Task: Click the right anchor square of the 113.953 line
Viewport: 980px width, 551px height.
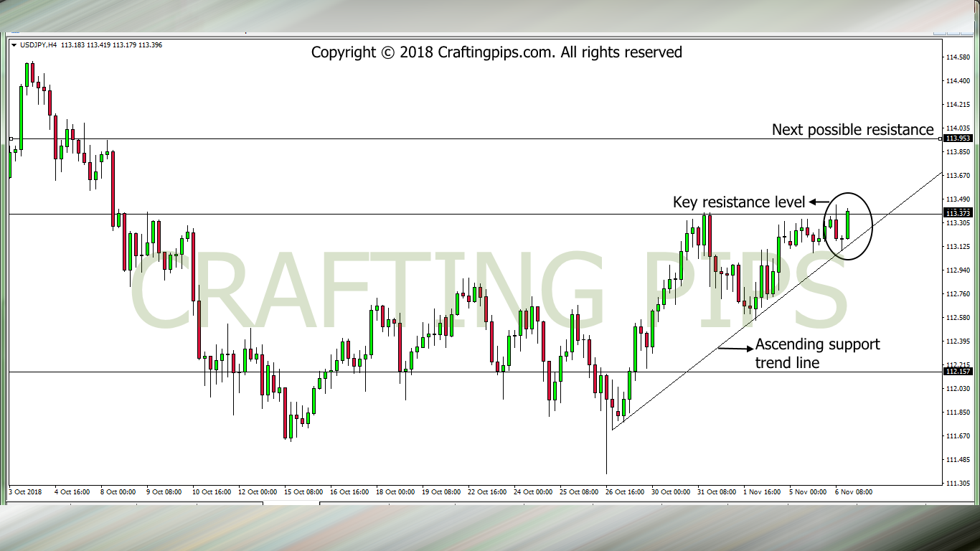Action: pos(940,138)
